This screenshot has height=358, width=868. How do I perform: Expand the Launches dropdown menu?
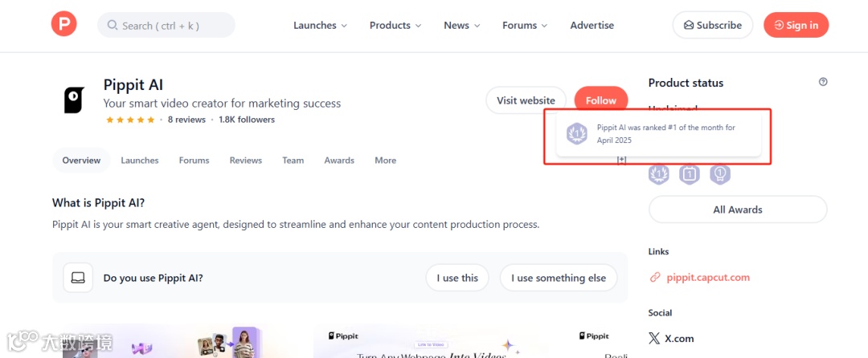320,25
